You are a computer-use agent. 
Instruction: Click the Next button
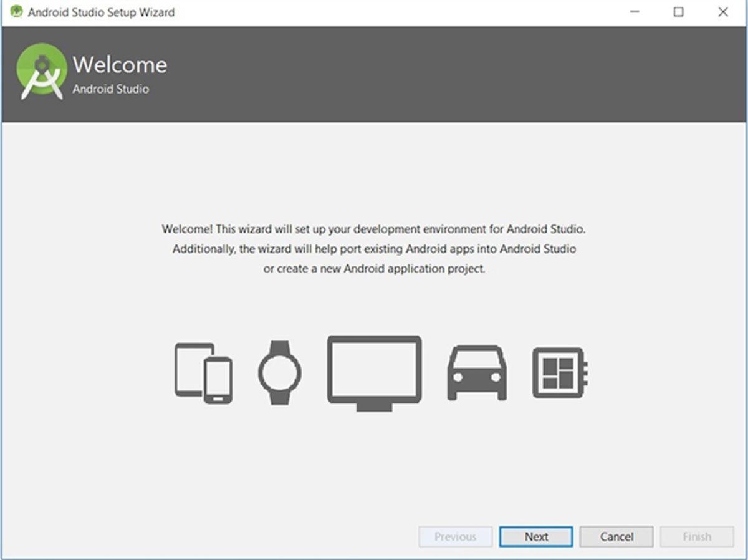tap(535, 536)
